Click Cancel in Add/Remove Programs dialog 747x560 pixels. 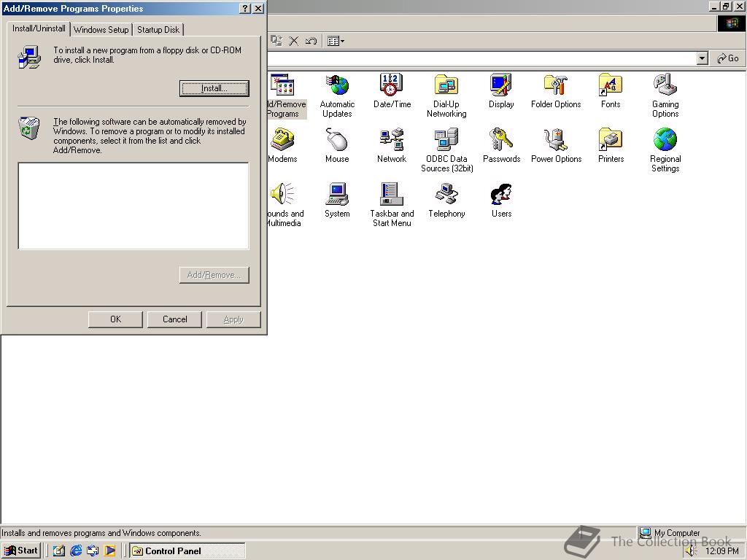click(174, 319)
